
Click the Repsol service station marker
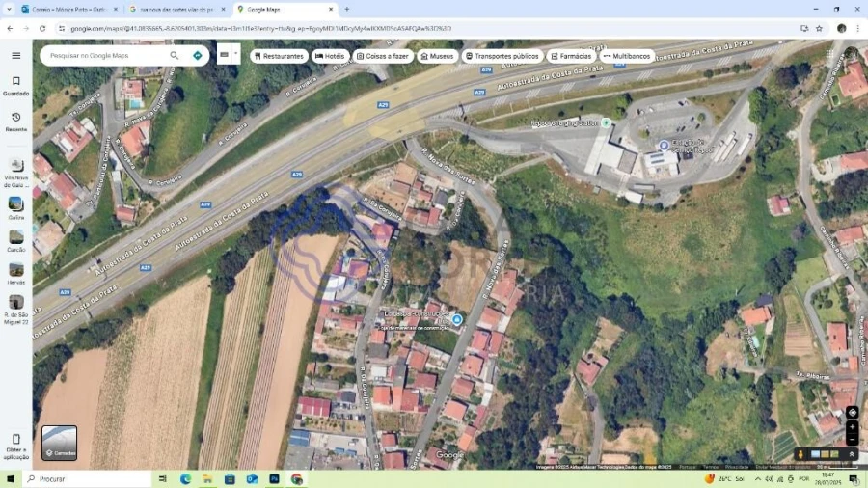pyautogui.click(x=664, y=146)
